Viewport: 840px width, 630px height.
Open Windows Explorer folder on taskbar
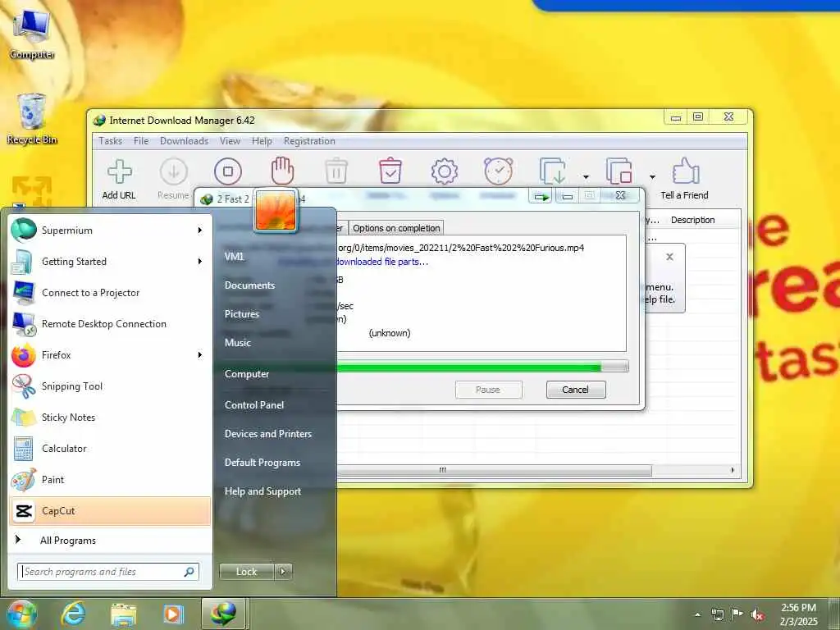click(123, 614)
